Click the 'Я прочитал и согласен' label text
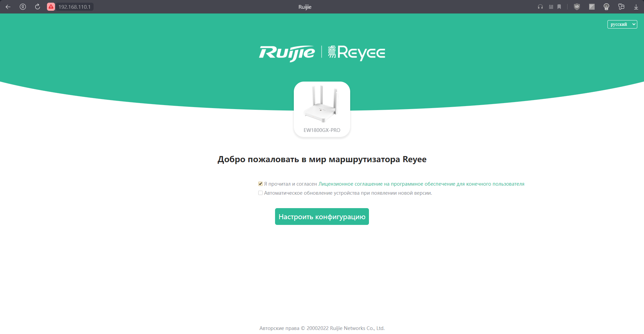Screen dimensions: 644x334 coord(290,184)
